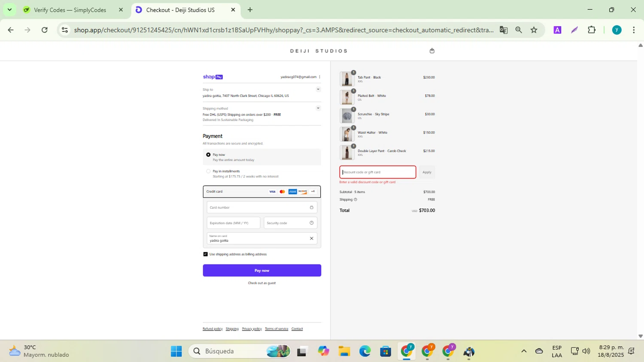Screen dimensions: 644x362
Task: Click the Plaited Belt White thumbnail
Action: [347, 97]
